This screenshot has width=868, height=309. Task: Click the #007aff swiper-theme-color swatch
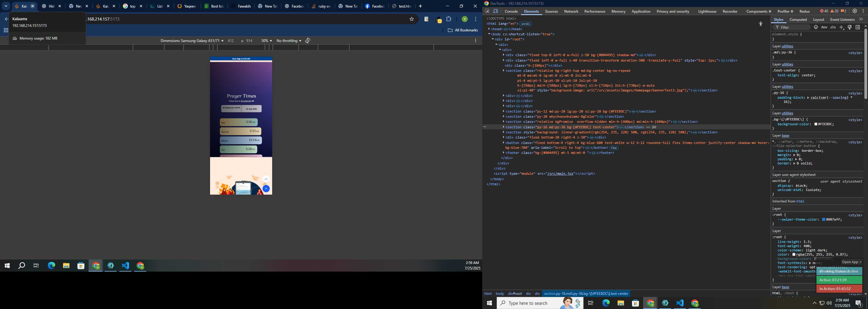(x=823, y=220)
